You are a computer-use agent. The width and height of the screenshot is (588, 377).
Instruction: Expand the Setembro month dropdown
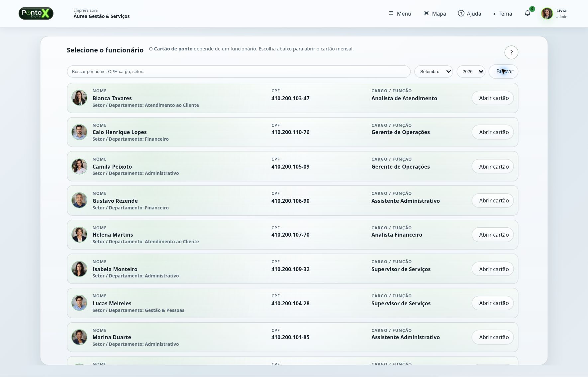[x=434, y=72]
